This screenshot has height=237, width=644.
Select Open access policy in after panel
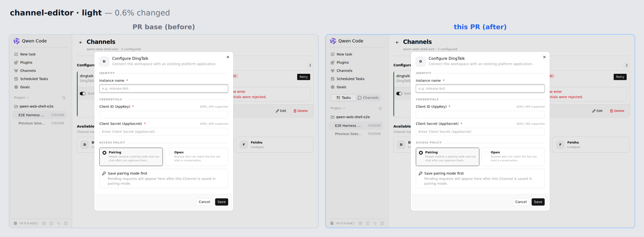513,157
